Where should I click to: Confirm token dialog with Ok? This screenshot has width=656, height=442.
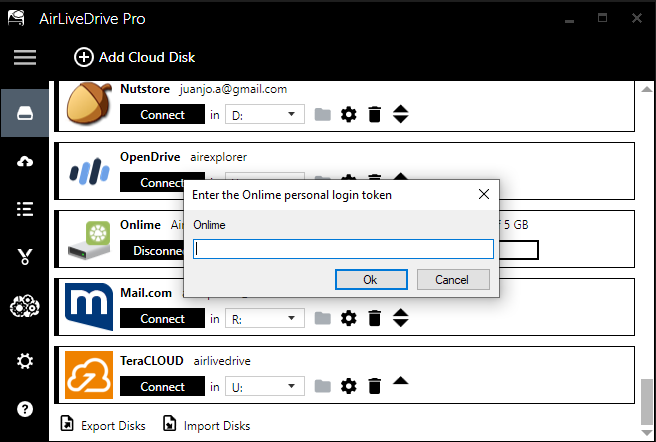point(371,280)
